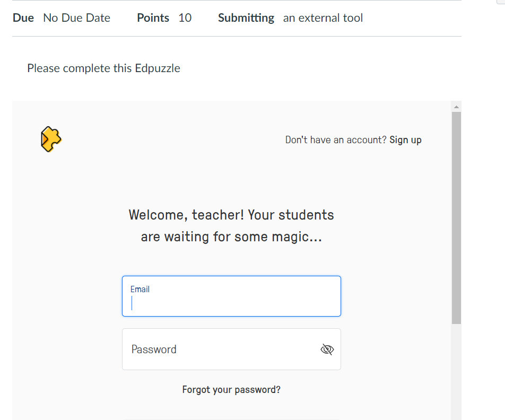Click the small Email floating label

pos(140,289)
